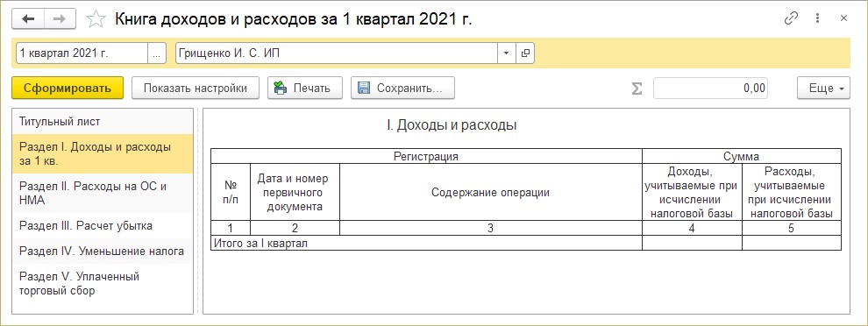Click the back navigation arrow
Viewport: 868px width, 326px height.
point(28,18)
